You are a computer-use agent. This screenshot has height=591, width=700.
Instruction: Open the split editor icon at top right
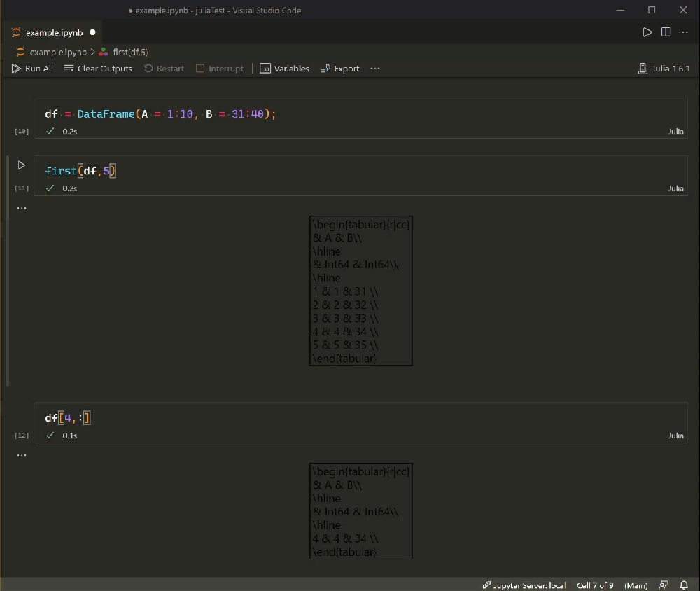665,32
